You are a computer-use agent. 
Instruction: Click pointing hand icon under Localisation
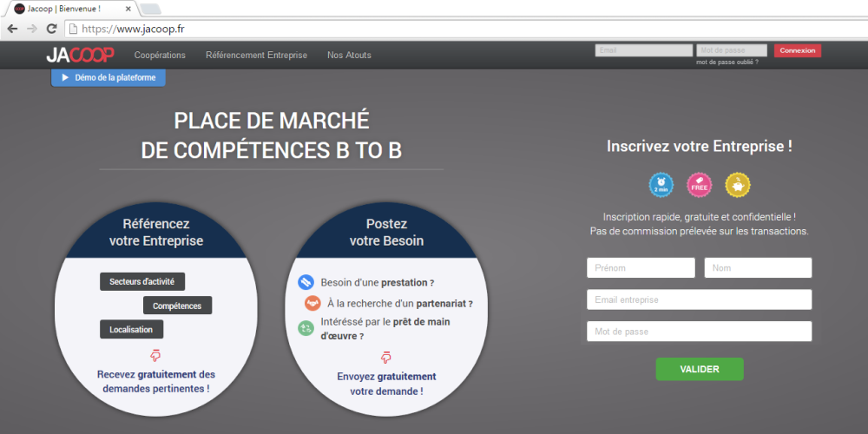click(155, 355)
